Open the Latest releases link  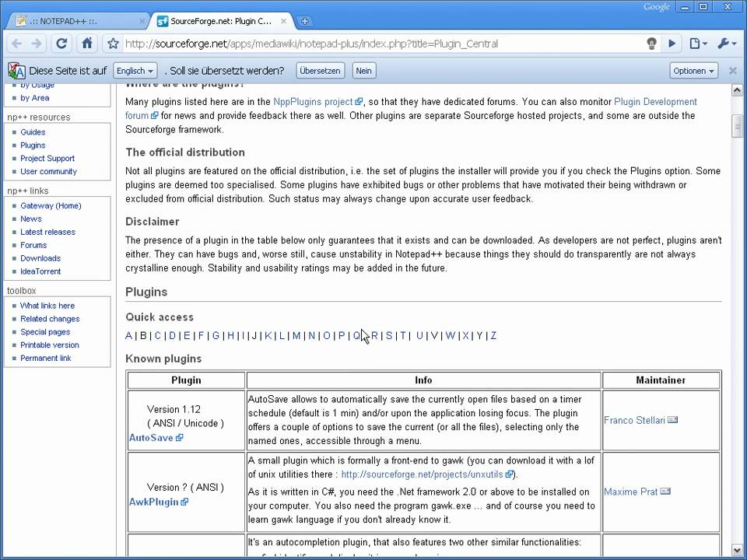47,232
